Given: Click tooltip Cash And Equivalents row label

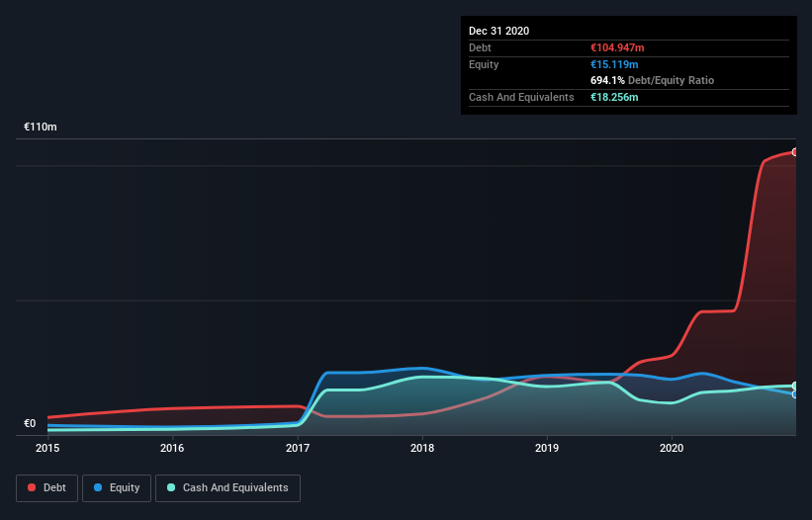Looking at the screenshot, I should (521, 97).
